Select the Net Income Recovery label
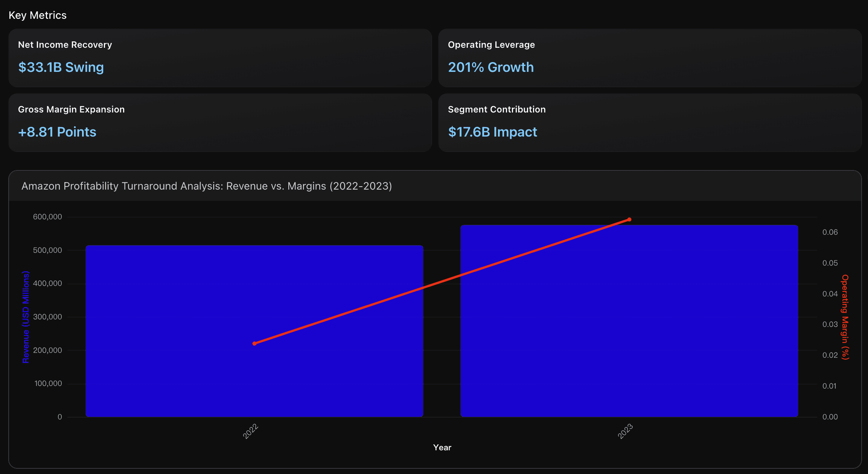The height and width of the screenshot is (474, 868). pos(65,45)
